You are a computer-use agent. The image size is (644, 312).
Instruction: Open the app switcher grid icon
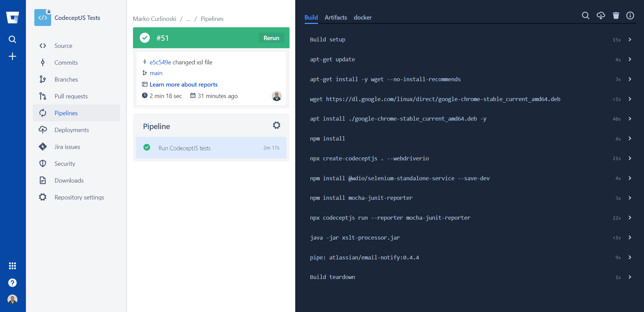12,266
